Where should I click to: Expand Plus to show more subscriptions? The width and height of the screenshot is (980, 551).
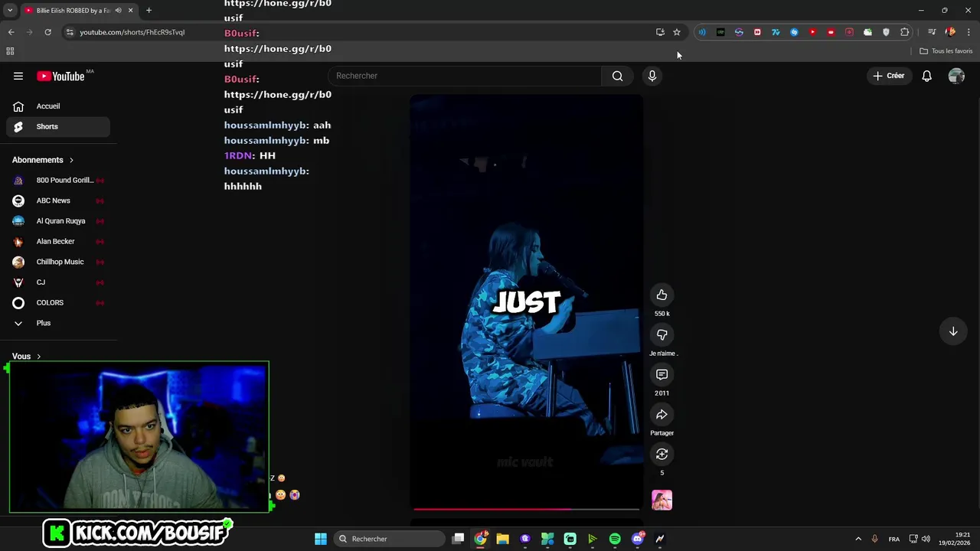tap(58, 323)
